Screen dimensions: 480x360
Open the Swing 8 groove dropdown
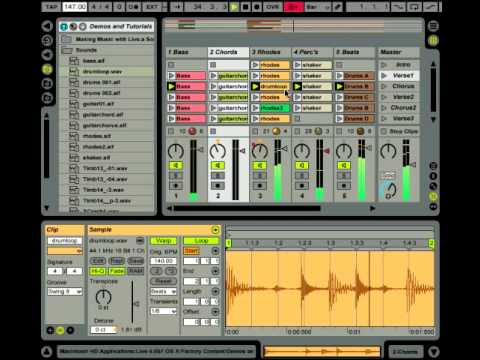[x=65, y=292]
